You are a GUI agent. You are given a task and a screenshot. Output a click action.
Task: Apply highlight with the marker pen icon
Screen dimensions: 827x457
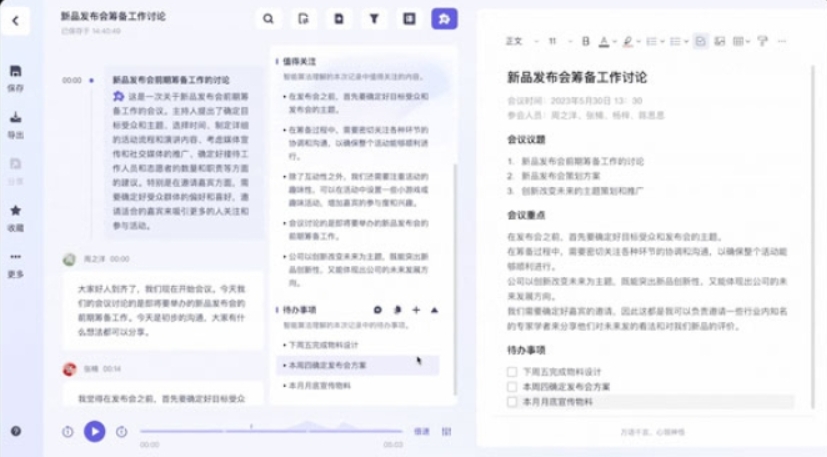(x=628, y=41)
